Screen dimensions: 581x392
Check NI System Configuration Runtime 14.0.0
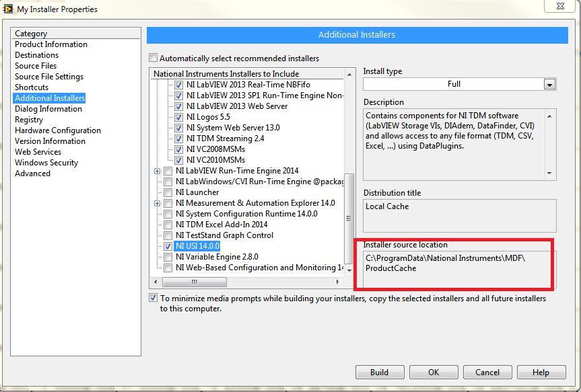pos(168,214)
